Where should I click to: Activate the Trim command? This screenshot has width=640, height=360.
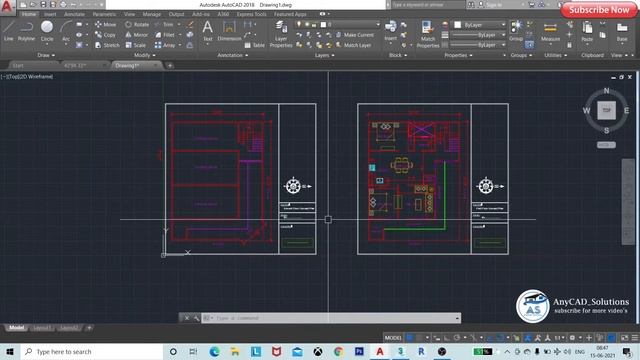(x=164, y=24)
